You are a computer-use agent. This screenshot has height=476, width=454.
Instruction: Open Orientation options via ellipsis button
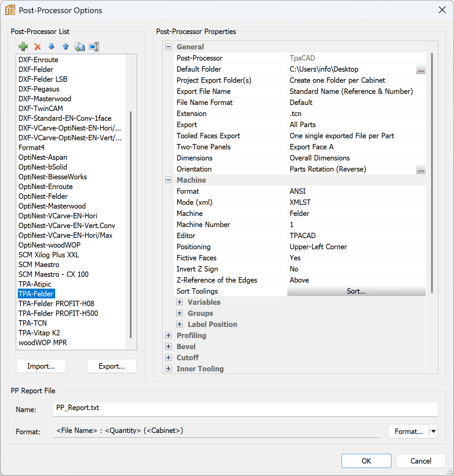[x=421, y=169]
